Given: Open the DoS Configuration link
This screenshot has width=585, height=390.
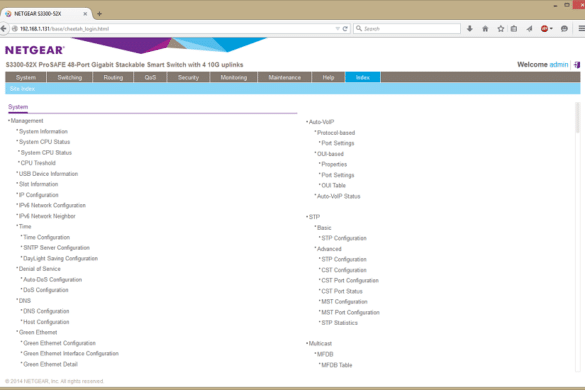Looking at the screenshot, I should (46, 290).
